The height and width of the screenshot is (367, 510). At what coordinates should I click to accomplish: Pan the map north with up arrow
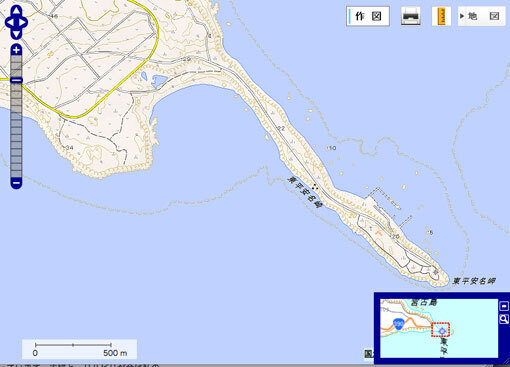pos(16,11)
